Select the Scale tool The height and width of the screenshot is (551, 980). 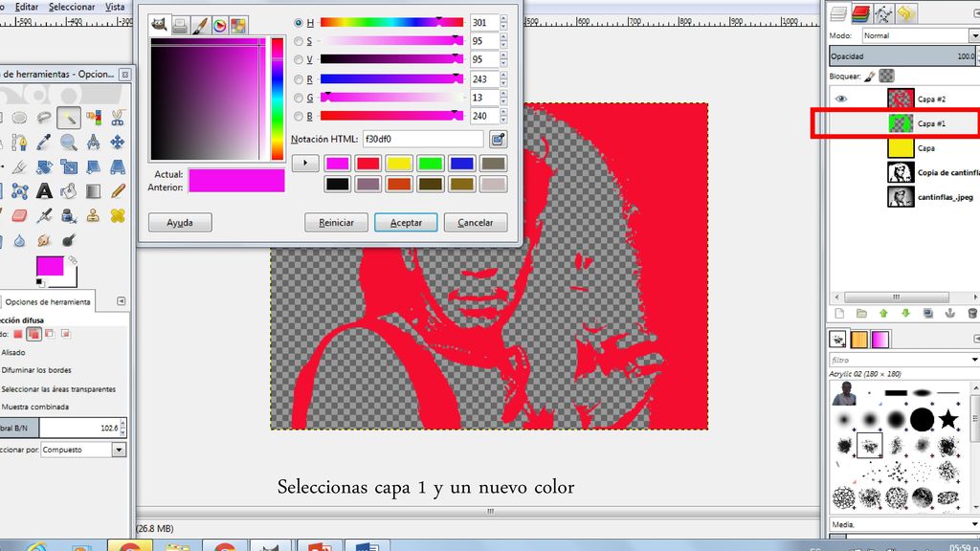[x=69, y=166]
